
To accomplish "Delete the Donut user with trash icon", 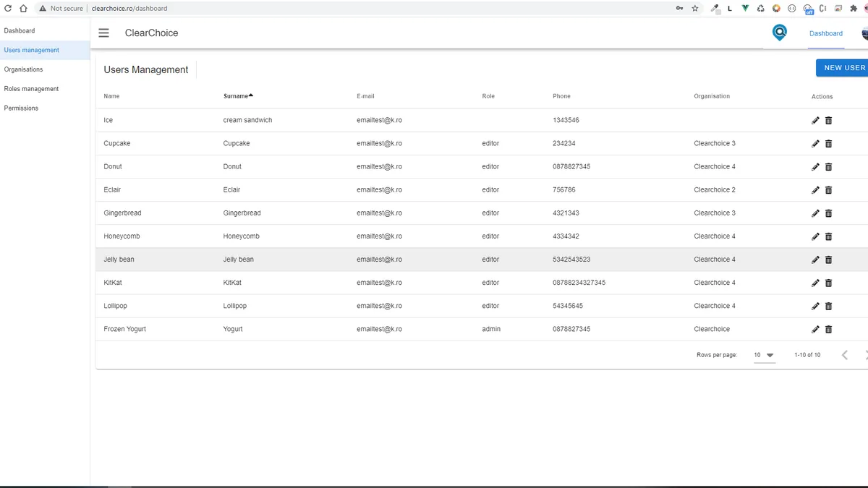I will pos(828,167).
